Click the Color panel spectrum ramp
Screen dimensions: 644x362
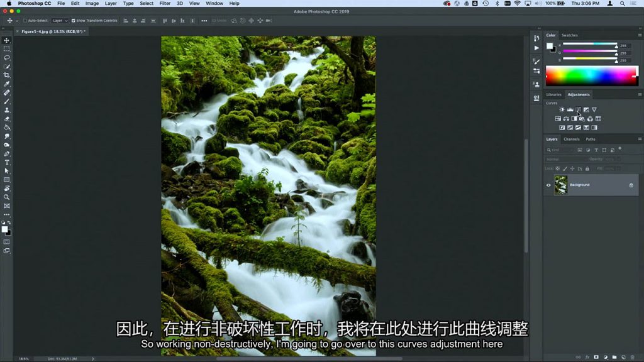click(x=592, y=76)
